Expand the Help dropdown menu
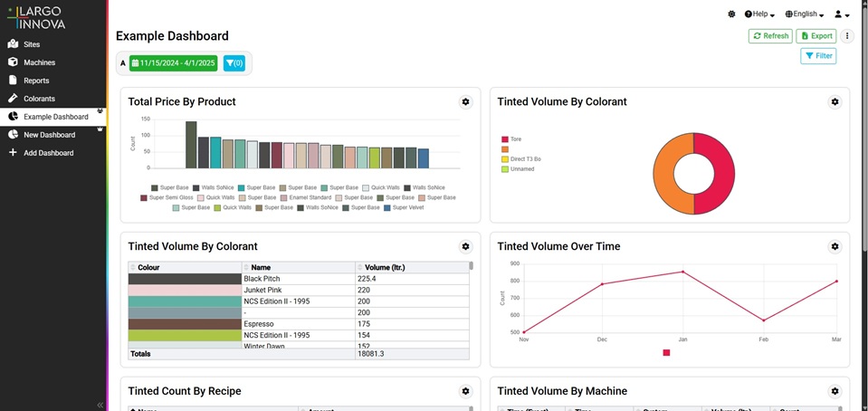 759,14
